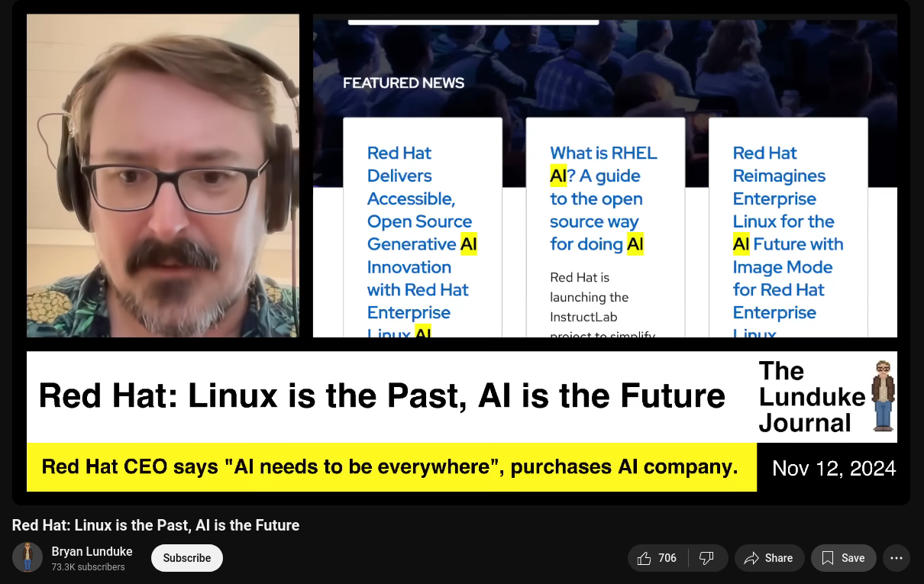Screen dimensions: 924x584
Task: Click the yellow banner subtitle about Red Hat CEO
Action: 390,466
